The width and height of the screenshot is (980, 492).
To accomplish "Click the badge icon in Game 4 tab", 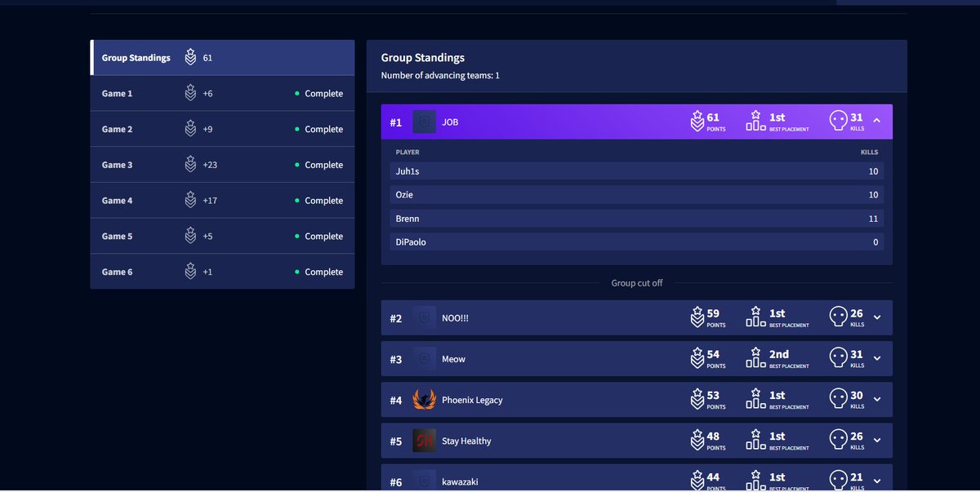I will click(x=190, y=200).
